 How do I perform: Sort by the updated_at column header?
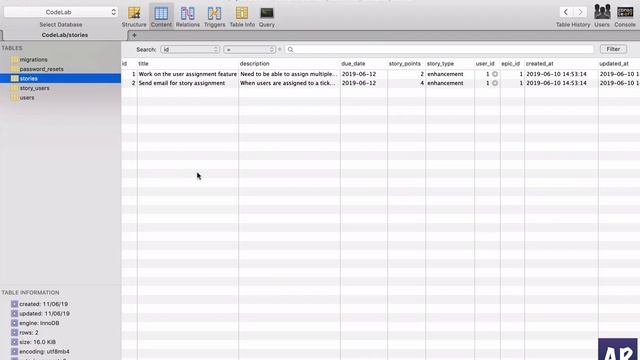click(619, 64)
